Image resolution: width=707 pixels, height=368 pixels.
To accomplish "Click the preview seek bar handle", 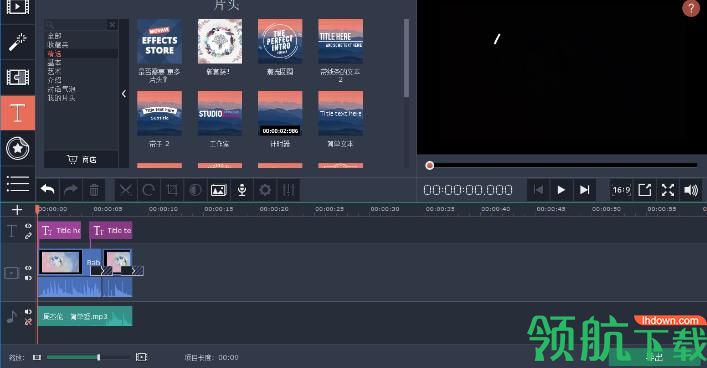I will 430,166.
